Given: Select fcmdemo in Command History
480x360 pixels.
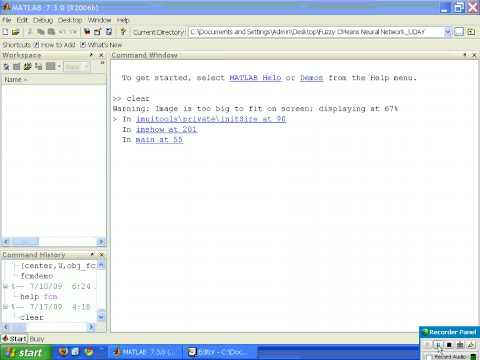Looking at the screenshot, I should [37, 276].
